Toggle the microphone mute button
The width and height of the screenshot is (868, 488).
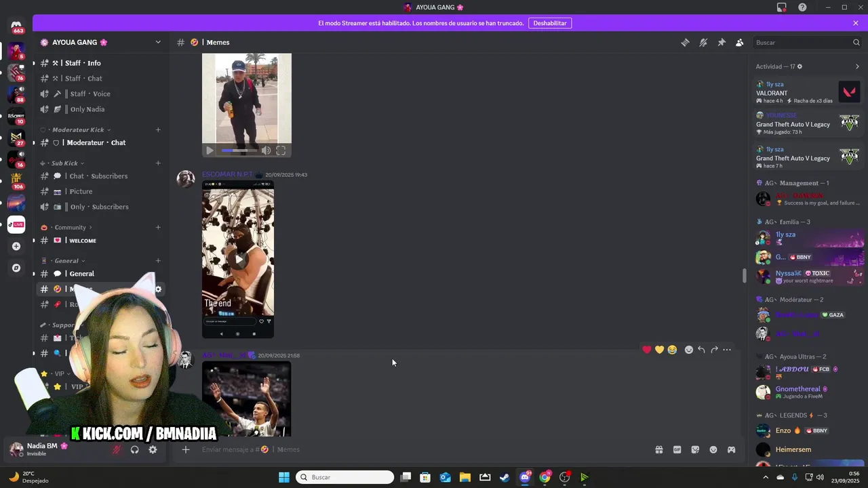pyautogui.click(x=117, y=449)
